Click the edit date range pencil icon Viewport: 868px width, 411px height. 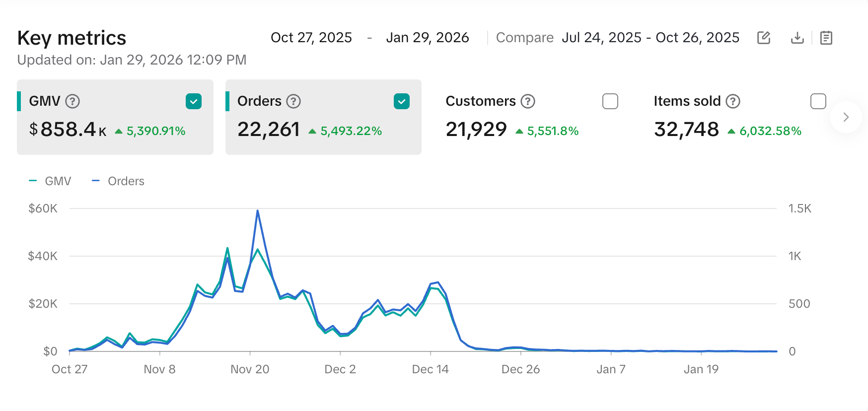pyautogui.click(x=763, y=38)
